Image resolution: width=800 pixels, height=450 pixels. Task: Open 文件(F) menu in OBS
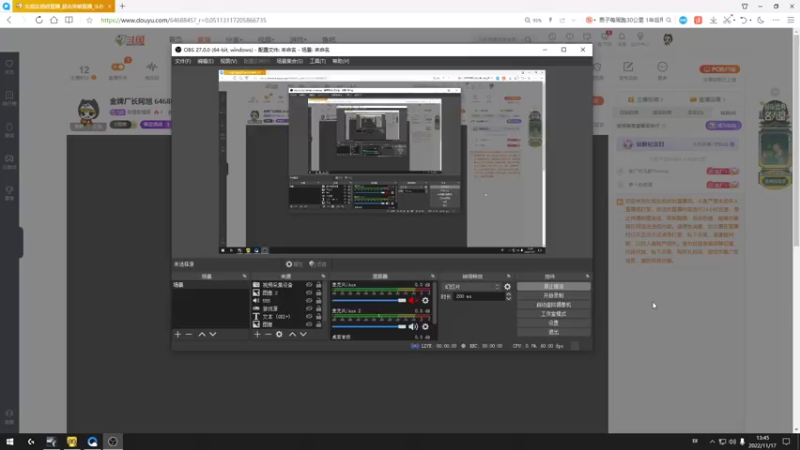pos(183,61)
